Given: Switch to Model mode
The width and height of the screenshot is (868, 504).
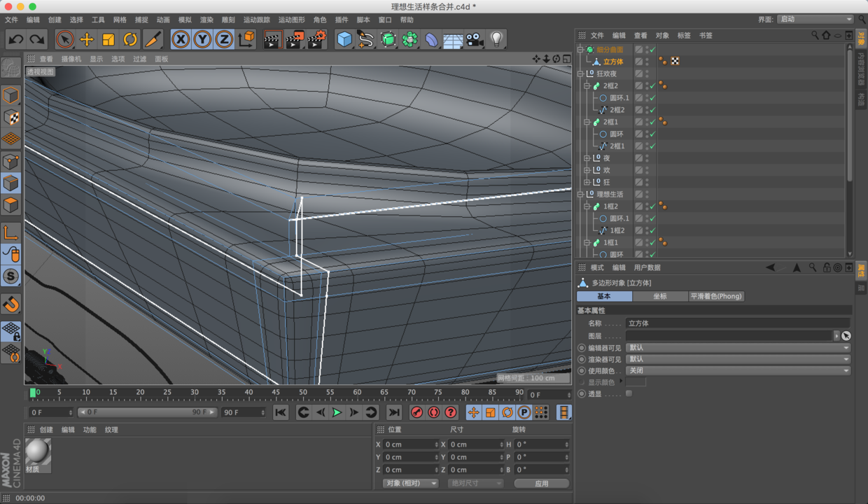Looking at the screenshot, I should pos(10,95).
